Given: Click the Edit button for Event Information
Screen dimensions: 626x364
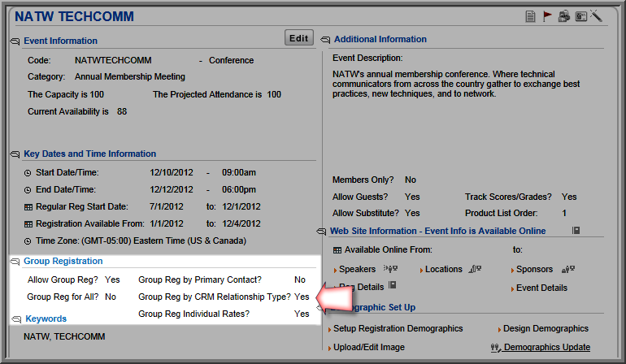Looking at the screenshot, I should coord(298,38).
